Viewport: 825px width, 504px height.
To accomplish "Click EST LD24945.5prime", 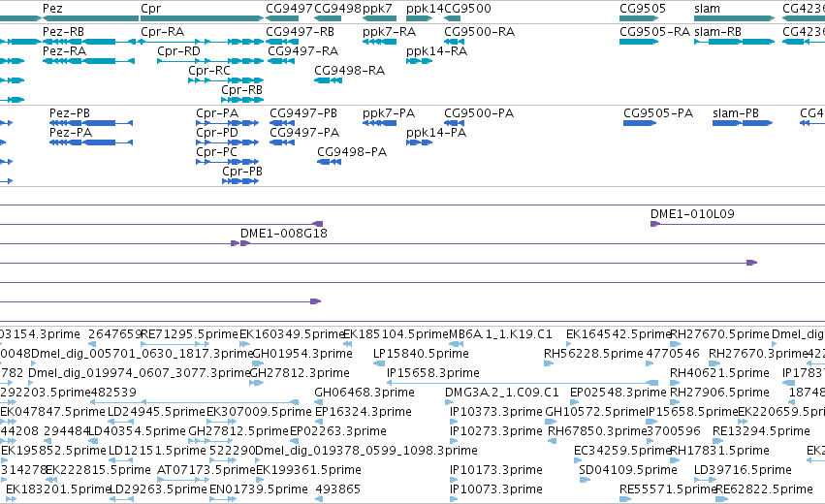I will click(156, 411).
